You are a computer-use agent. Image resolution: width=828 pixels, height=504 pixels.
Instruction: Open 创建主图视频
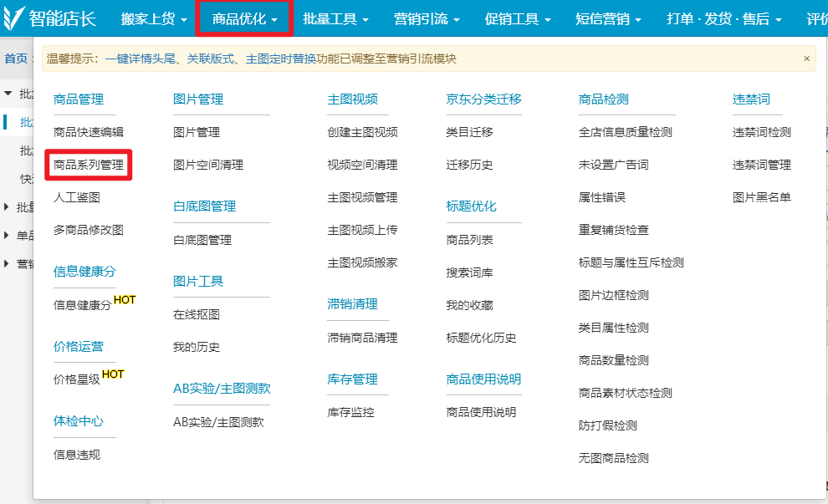click(x=362, y=132)
